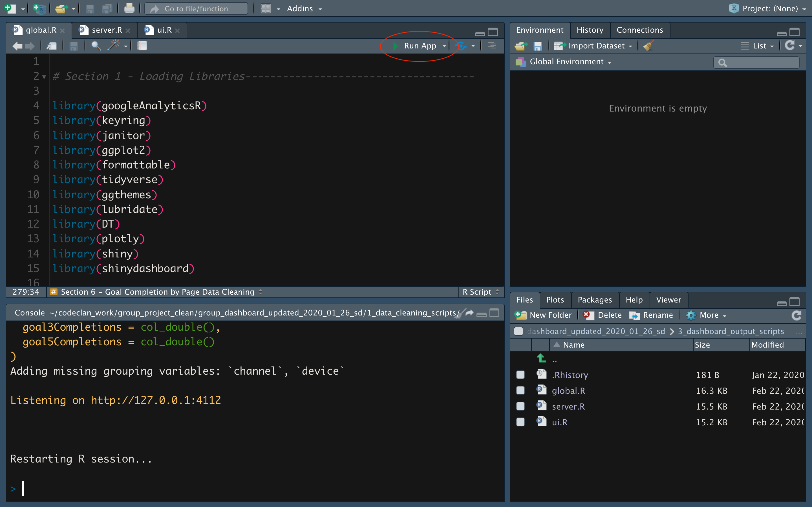
Task: Click the broom to clear environment objects
Action: click(x=648, y=46)
